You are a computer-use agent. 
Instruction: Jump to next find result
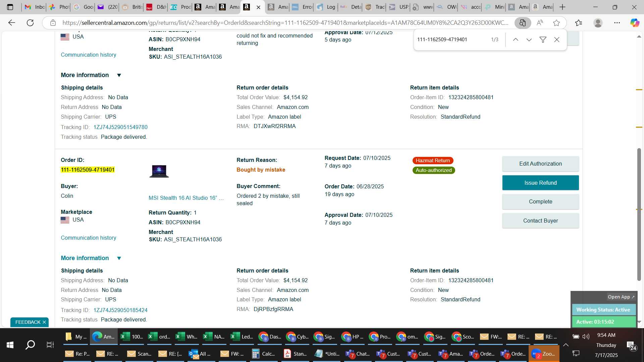click(x=529, y=40)
